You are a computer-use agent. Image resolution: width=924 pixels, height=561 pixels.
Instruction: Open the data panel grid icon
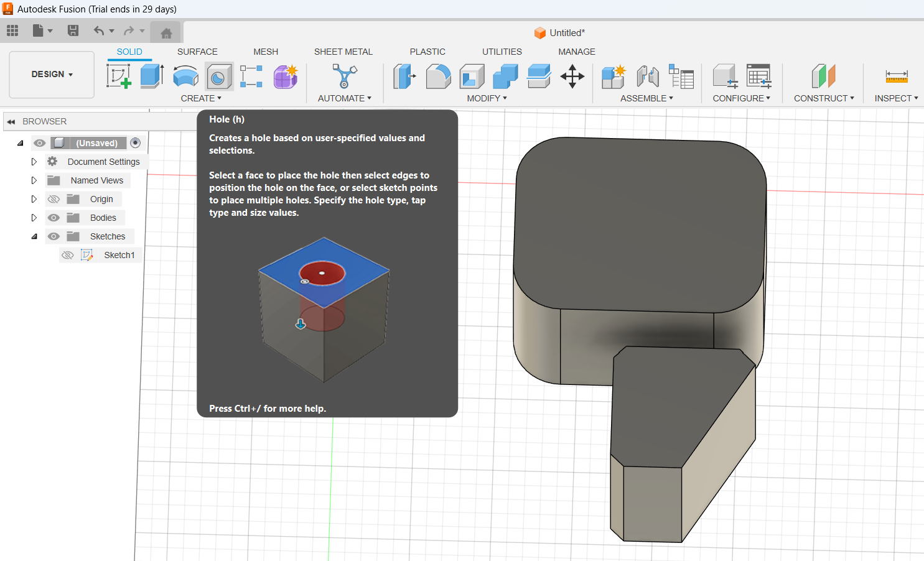click(12, 30)
